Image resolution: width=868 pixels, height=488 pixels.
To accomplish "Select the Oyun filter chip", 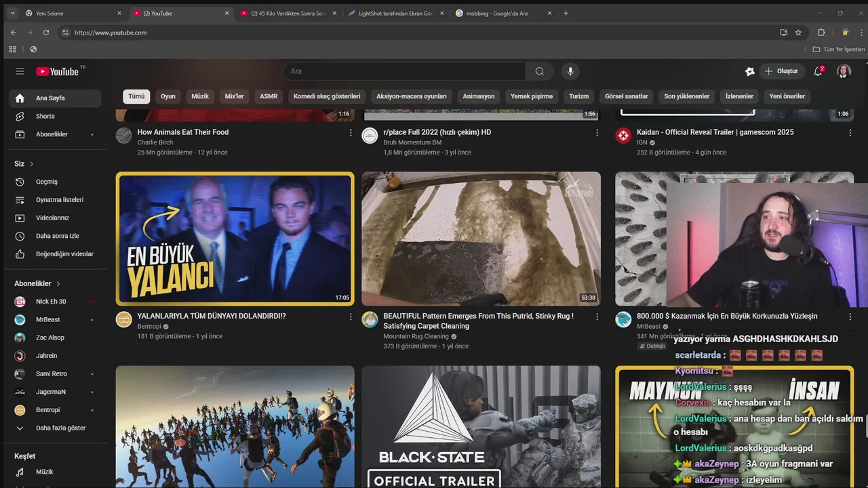I will (x=168, y=96).
